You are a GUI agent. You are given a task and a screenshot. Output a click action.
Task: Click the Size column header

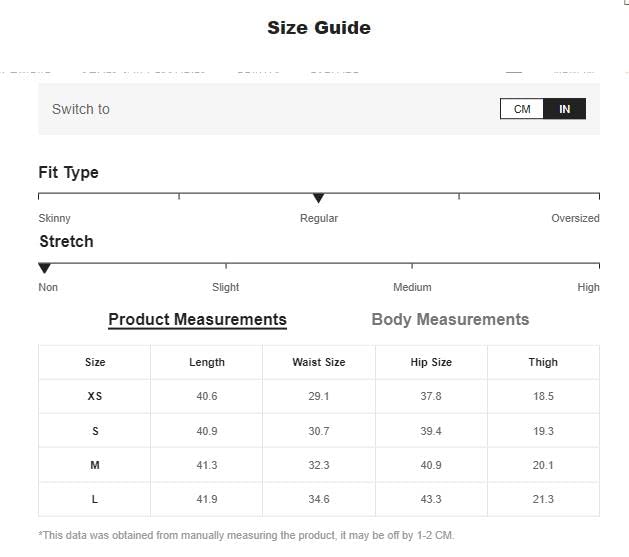[x=95, y=362]
